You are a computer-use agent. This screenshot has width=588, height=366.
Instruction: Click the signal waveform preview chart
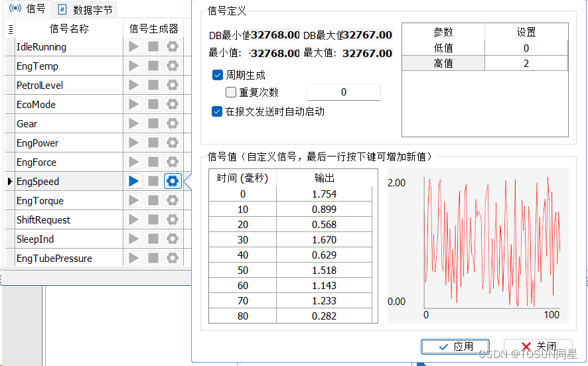click(478, 246)
